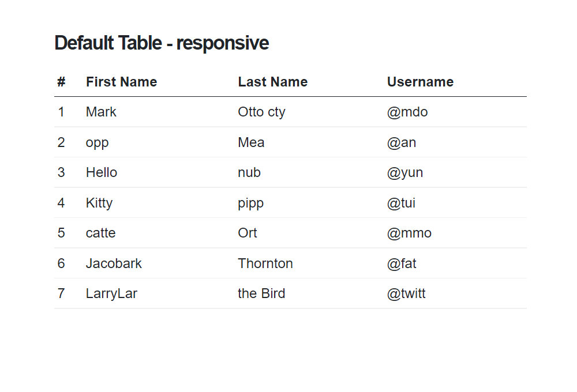Click the @mmo username cell
The height and width of the screenshot is (392, 577).
click(x=409, y=233)
